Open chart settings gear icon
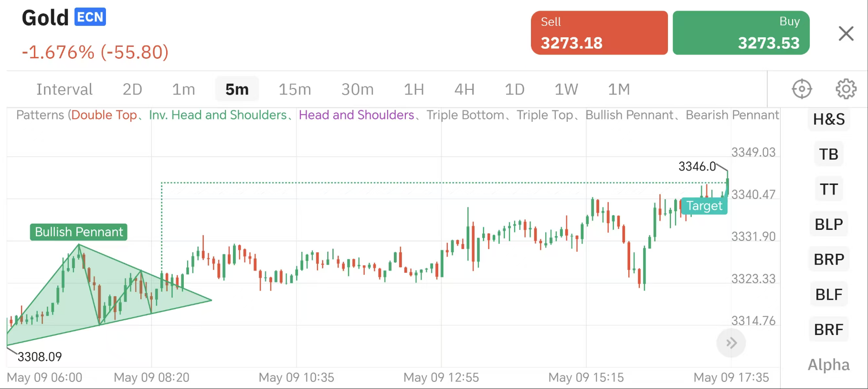 point(846,89)
